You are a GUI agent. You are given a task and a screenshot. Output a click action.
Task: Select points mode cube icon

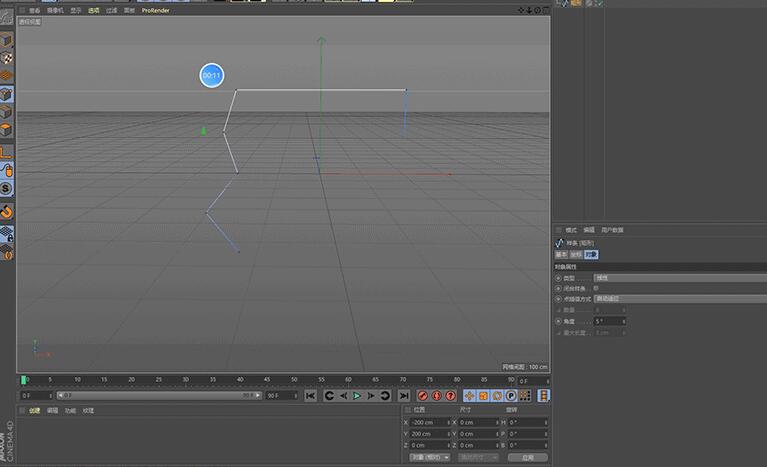(x=6, y=94)
